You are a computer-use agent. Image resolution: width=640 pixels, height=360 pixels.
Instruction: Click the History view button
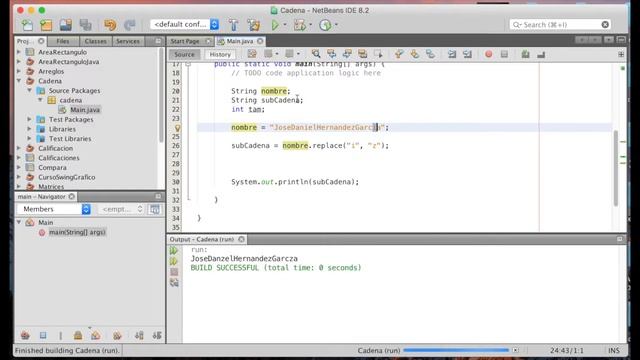point(220,54)
